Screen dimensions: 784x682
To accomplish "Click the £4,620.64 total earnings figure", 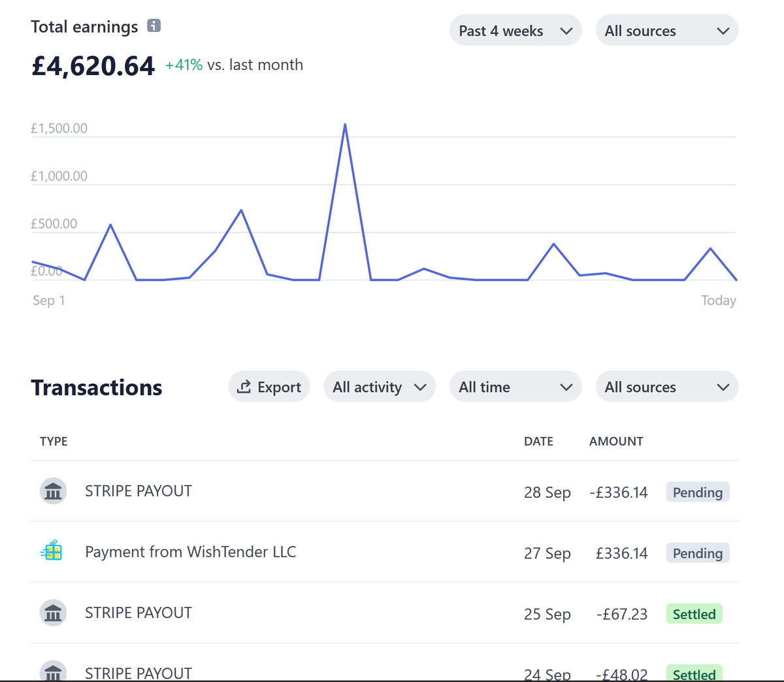I will click(93, 66).
